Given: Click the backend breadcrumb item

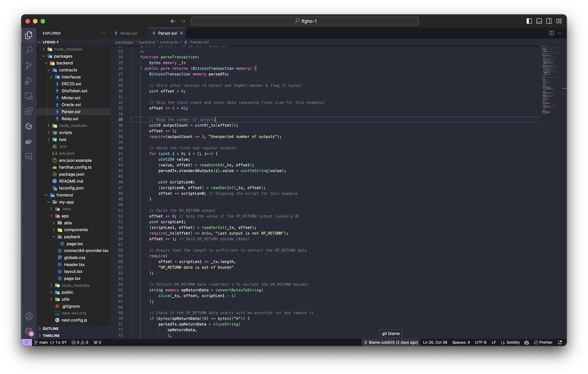Looking at the screenshot, I should pyautogui.click(x=147, y=42).
